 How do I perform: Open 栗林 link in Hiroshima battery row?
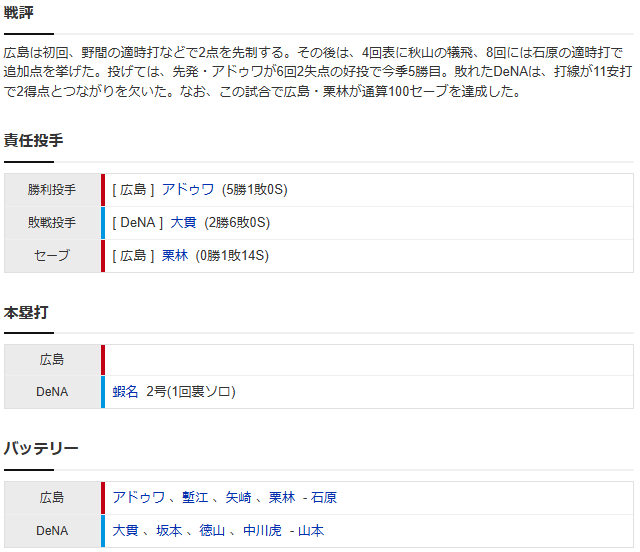tap(282, 497)
